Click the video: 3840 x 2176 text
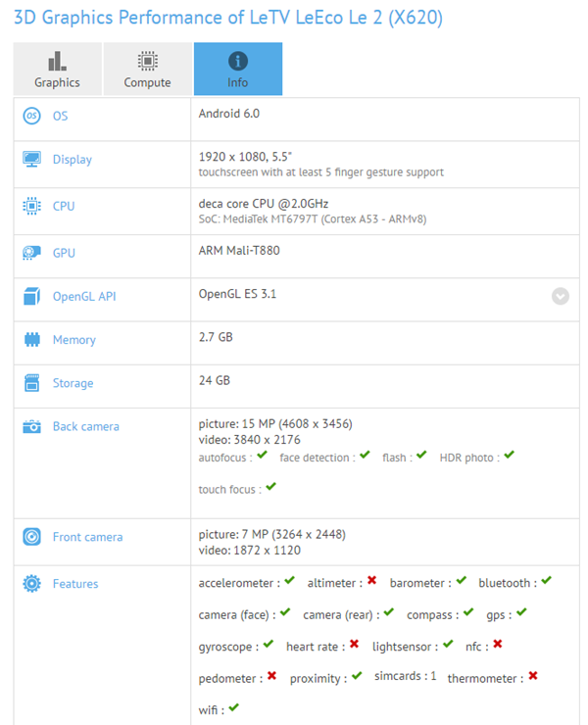This screenshot has width=588, height=725. [249, 440]
